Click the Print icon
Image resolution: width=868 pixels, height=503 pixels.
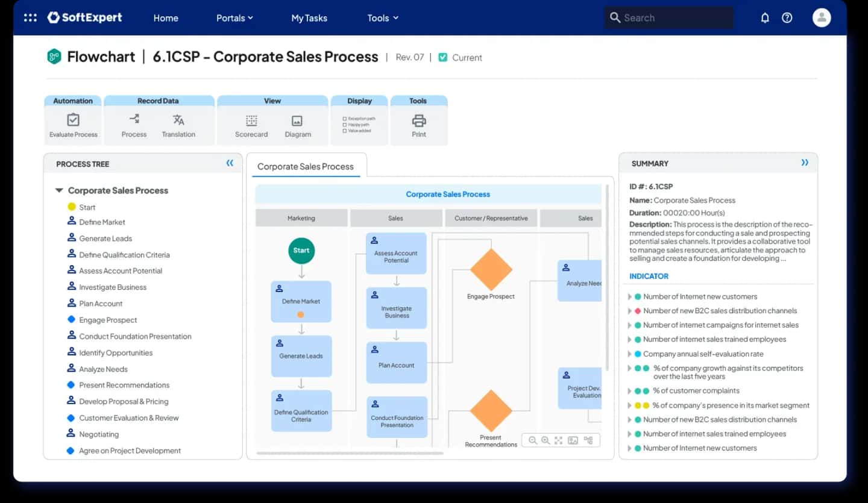point(419,120)
